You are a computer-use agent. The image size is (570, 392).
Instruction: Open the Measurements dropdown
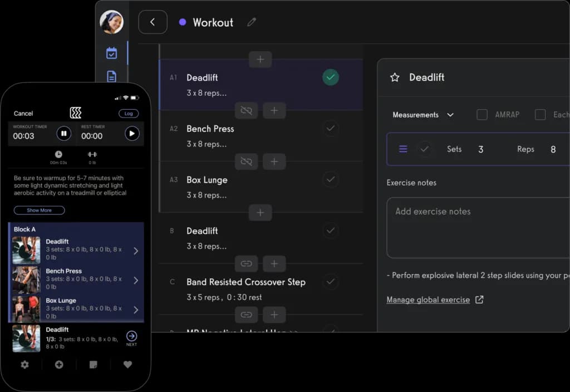[423, 115]
